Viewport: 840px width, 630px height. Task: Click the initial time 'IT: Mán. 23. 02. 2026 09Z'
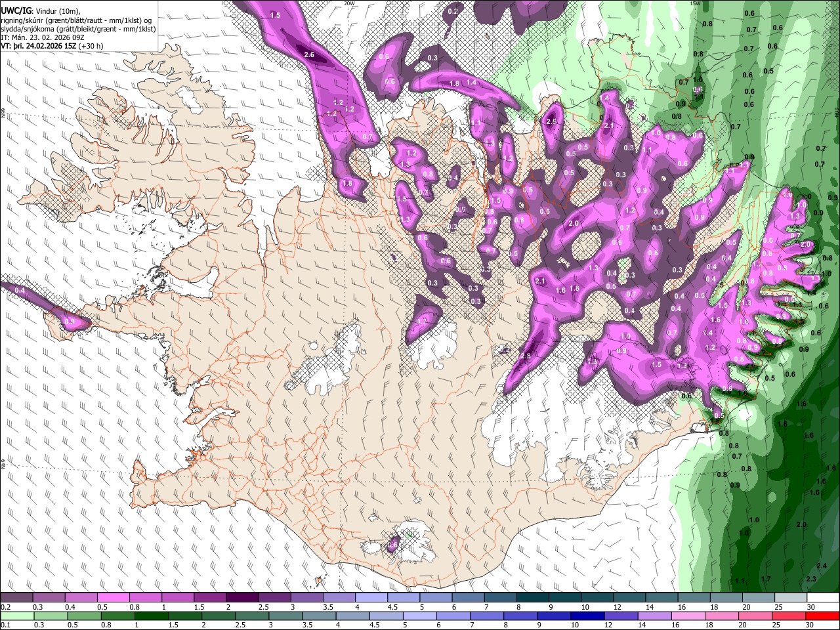(x=42, y=37)
